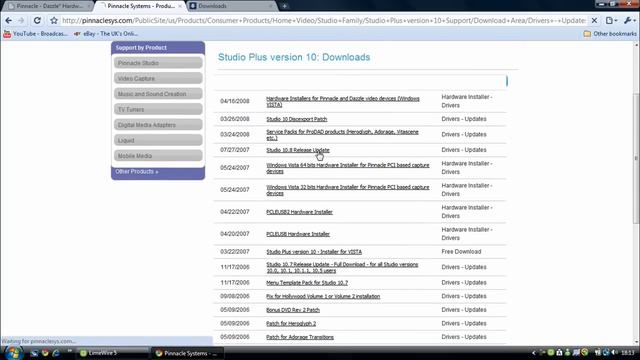Switch to LimeWire 5 in the taskbar
Viewport: 640px width, 360px height.
[112, 353]
